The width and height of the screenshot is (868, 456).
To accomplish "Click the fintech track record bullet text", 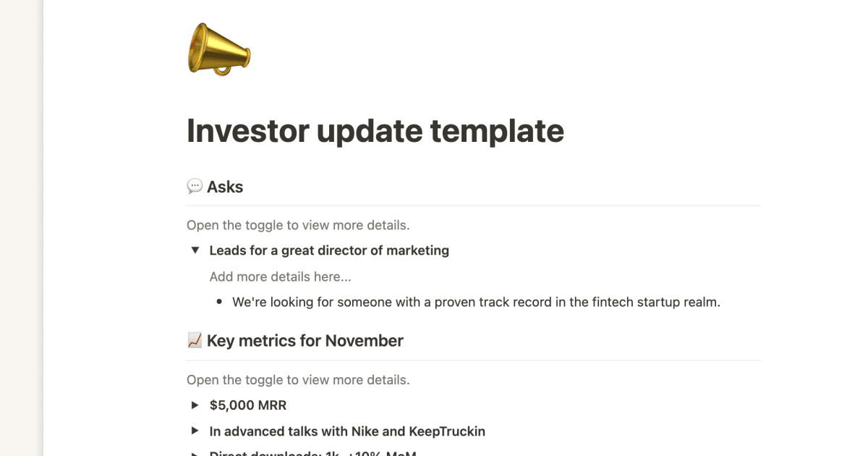I will (475, 302).
